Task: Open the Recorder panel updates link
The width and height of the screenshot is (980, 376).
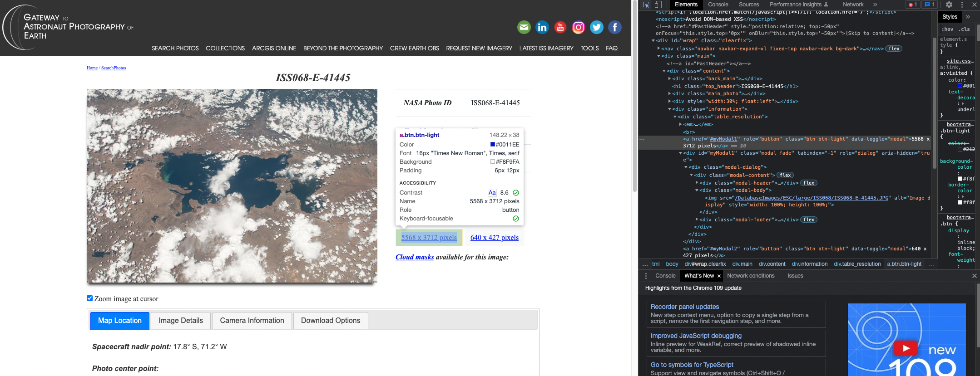Action: pos(685,307)
